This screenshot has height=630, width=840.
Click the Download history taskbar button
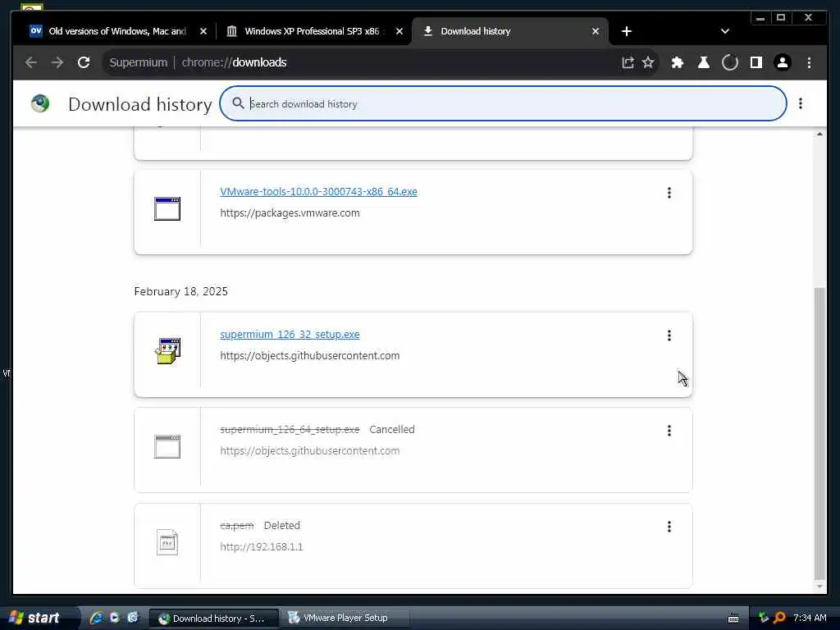(x=213, y=619)
